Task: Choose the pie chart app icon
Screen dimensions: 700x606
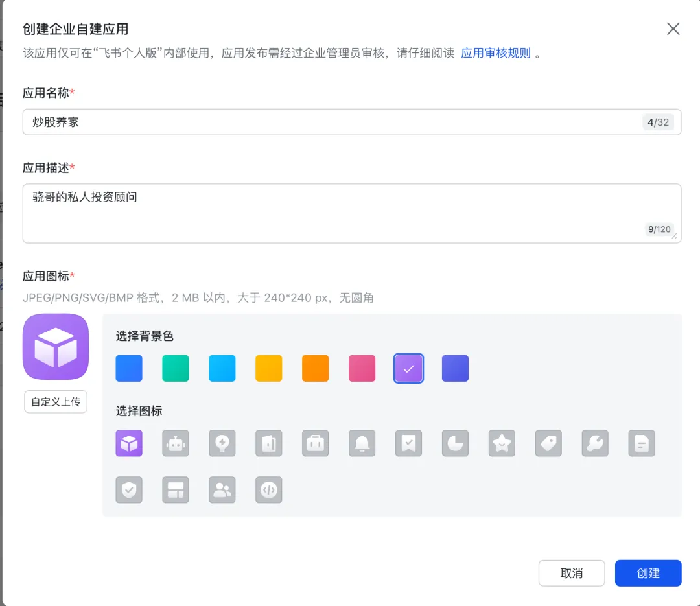Action: coord(456,444)
